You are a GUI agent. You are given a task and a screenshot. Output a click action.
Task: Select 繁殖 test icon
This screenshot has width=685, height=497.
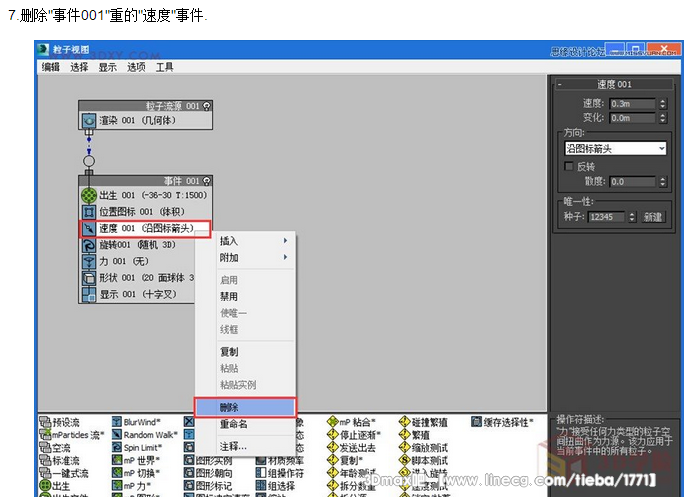click(405, 435)
